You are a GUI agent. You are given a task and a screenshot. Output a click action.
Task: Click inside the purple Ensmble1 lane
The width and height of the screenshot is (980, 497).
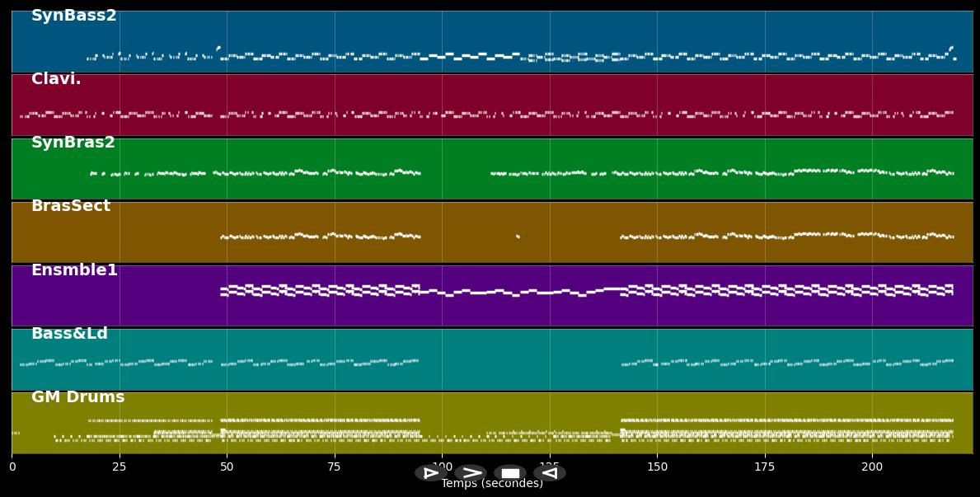pyautogui.click(x=495, y=295)
